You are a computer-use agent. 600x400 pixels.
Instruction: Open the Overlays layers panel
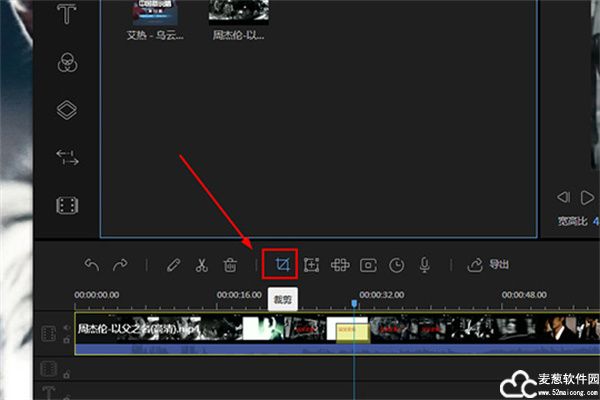[67, 110]
